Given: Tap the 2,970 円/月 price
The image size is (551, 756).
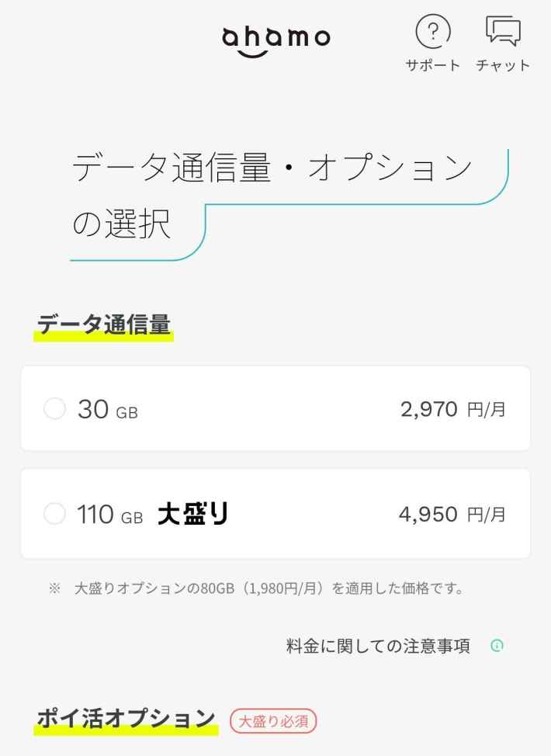Looking at the screenshot, I should (x=452, y=409).
